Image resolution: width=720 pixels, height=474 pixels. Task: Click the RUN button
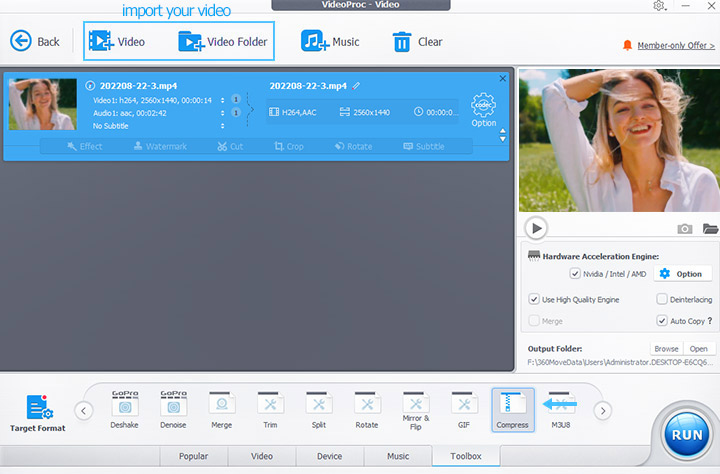pyautogui.click(x=687, y=434)
